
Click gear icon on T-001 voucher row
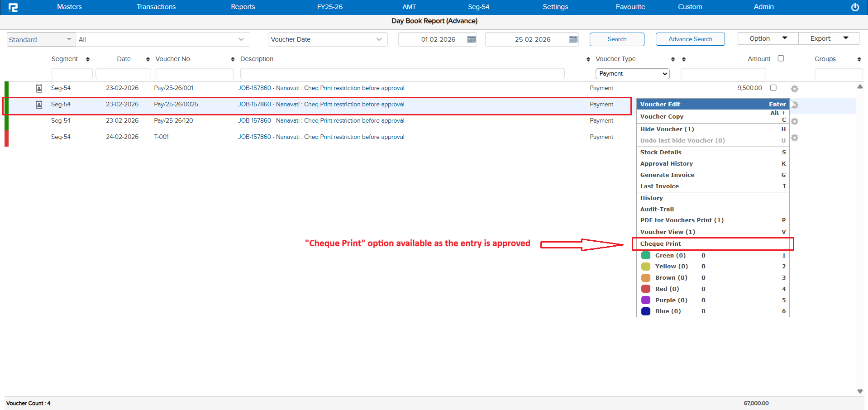tap(794, 138)
